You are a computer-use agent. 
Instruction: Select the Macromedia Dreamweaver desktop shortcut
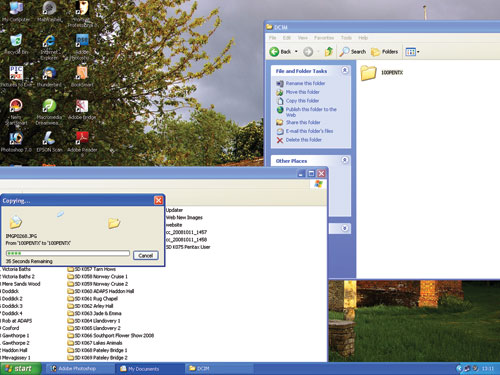[49, 112]
